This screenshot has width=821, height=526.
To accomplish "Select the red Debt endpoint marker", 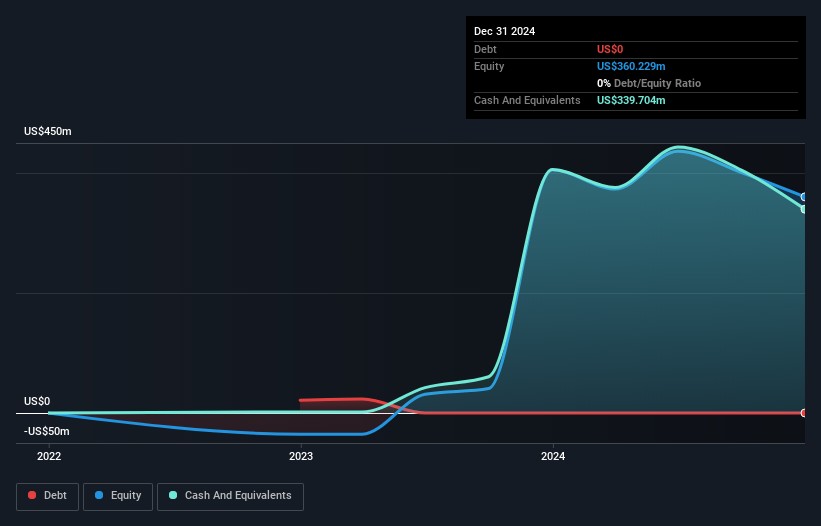I will (x=804, y=413).
